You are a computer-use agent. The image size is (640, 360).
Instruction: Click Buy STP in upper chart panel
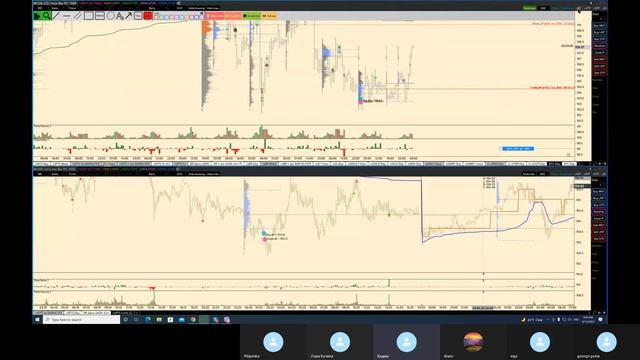click(x=599, y=39)
